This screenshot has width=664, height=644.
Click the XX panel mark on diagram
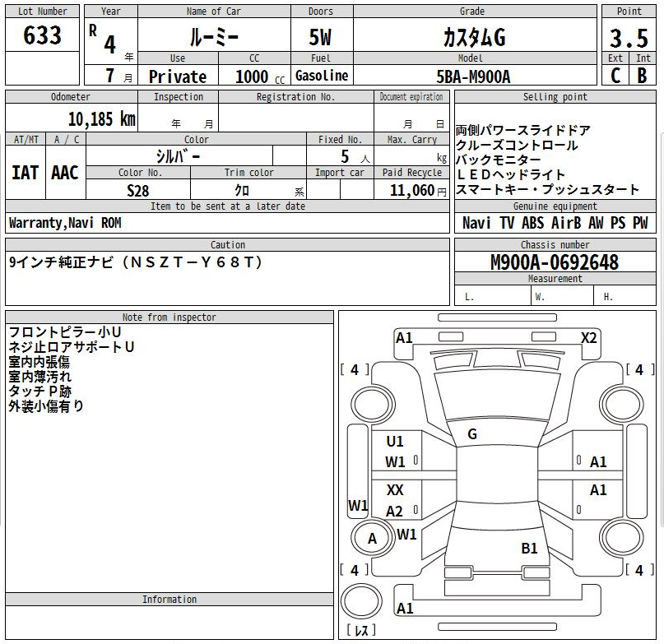pos(395,490)
